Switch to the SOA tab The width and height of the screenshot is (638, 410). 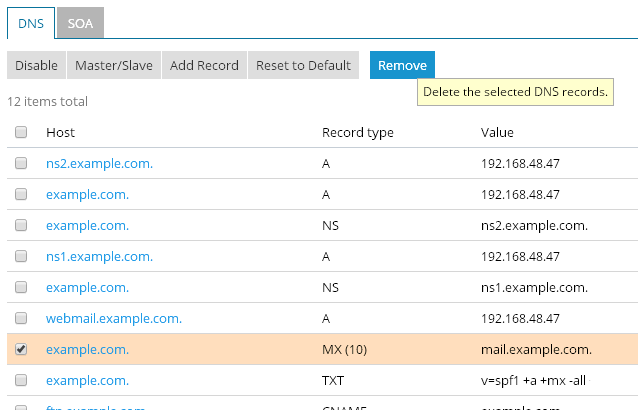tap(80, 21)
